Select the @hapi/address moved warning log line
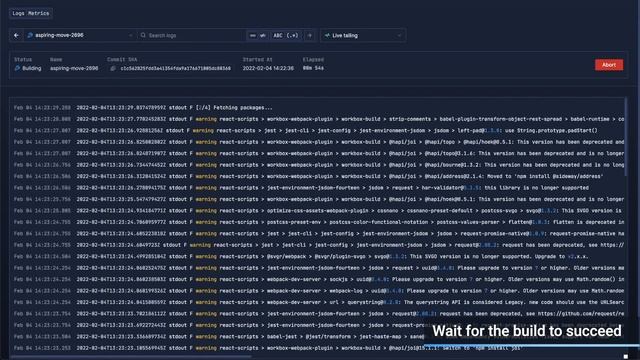The height and width of the screenshot is (360, 640). [318, 176]
